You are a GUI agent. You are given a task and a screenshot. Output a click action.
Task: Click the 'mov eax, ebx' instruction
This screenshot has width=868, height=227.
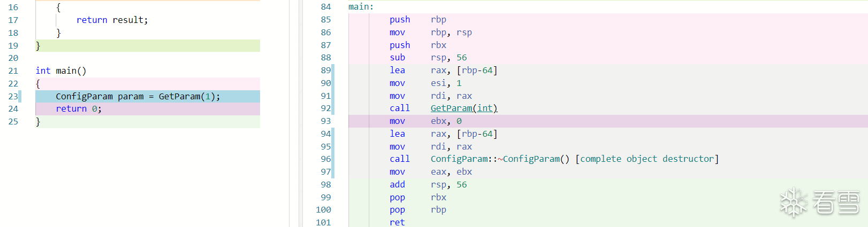(x=430, y=172)
